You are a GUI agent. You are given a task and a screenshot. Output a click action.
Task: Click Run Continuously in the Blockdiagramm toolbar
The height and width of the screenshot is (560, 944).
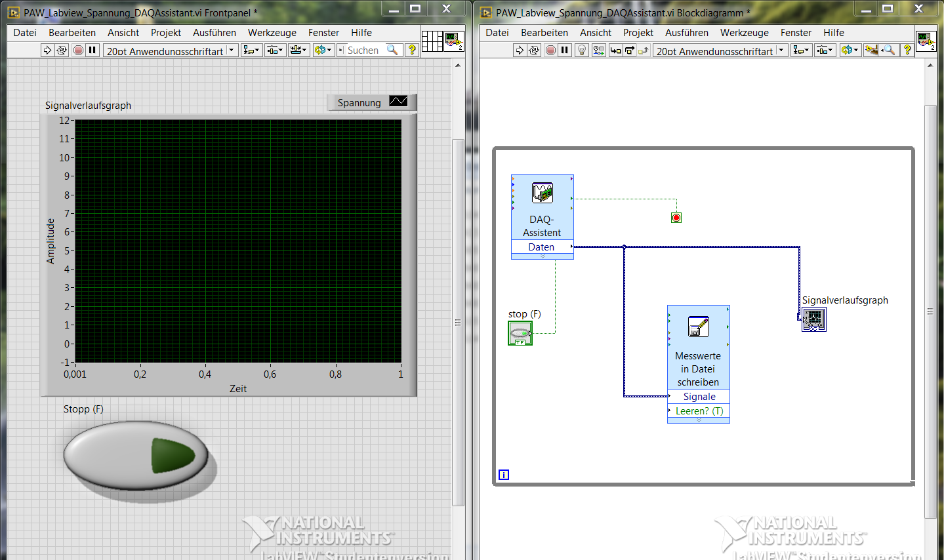click(x=534, y=50)
